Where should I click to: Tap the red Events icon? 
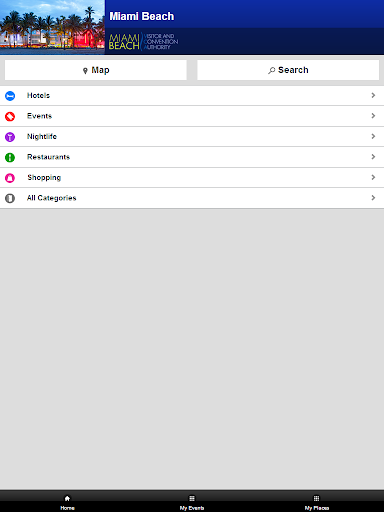(x=10, y=116)
